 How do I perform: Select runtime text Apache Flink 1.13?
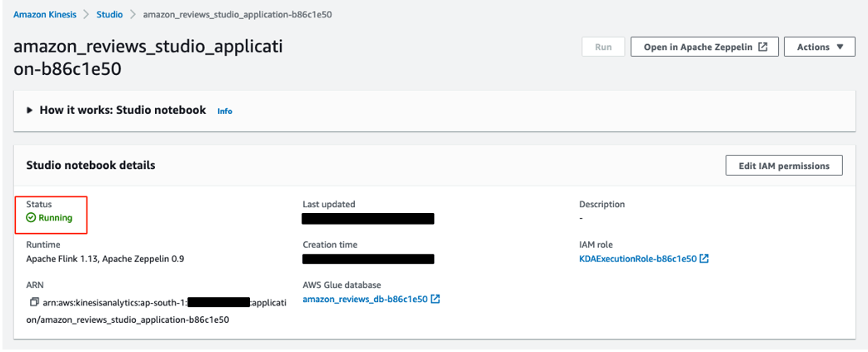pos(62,259)
